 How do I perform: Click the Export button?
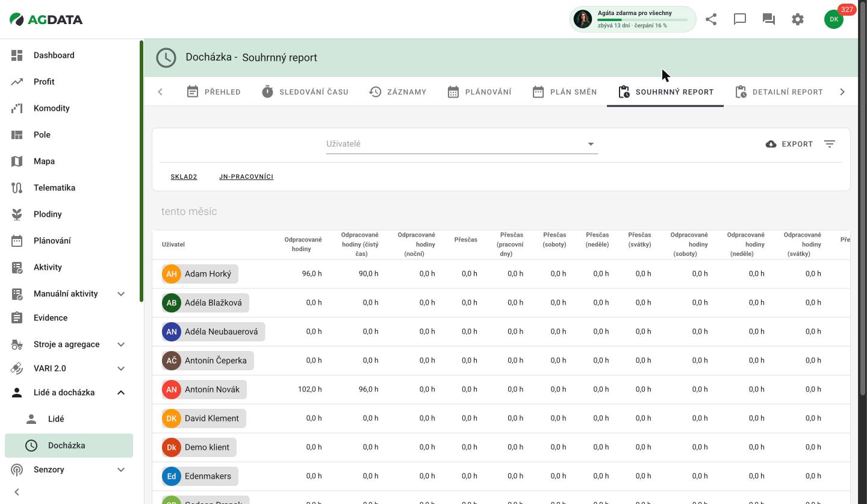[789, 144]
